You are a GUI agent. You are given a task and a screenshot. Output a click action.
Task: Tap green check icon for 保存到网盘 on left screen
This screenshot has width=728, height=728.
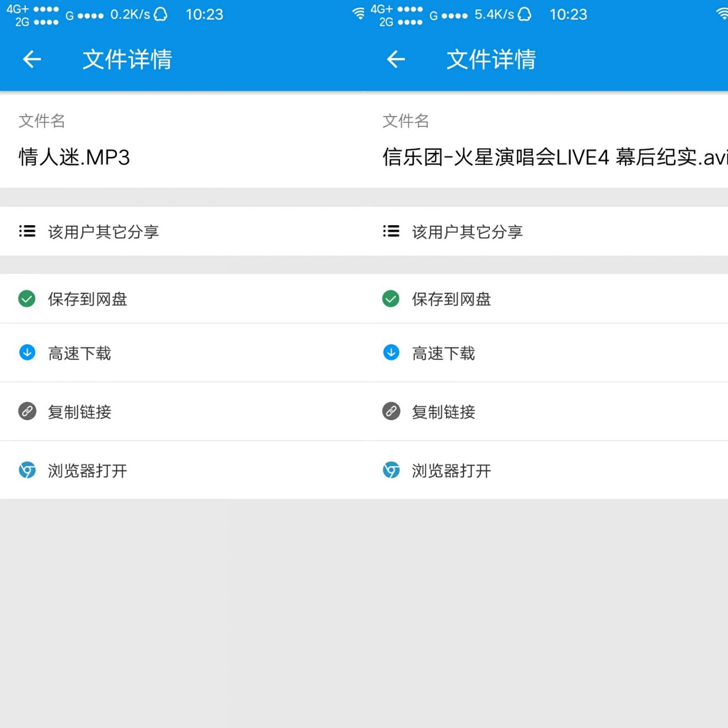pos(27,299)
